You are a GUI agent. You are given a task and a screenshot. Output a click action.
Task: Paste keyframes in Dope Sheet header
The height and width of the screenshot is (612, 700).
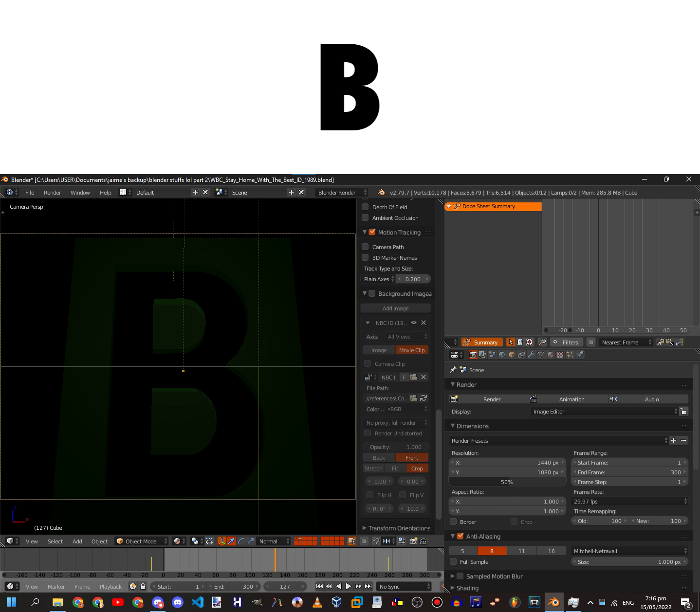point(670,342)
